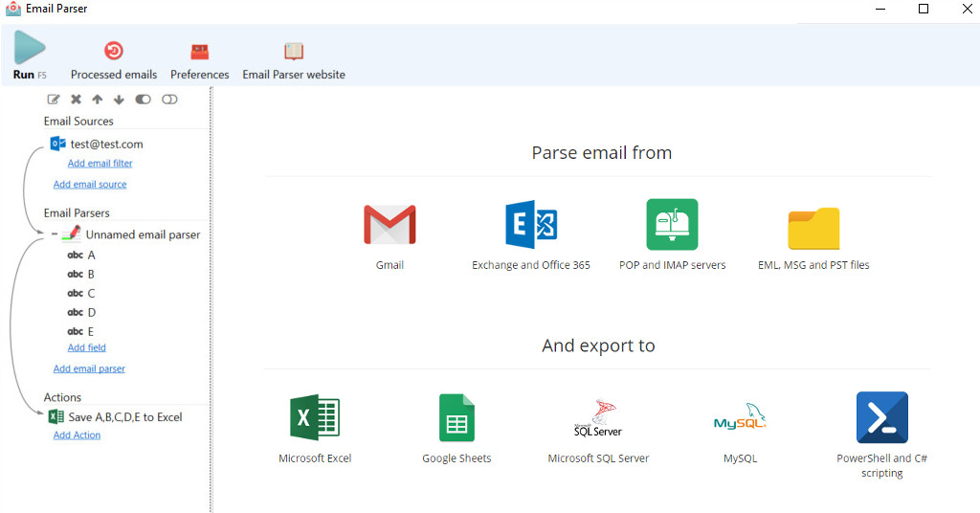Open Processed emails from the toolbar
This screenshot has height=513, width=980.
click(x=114, y=52)
